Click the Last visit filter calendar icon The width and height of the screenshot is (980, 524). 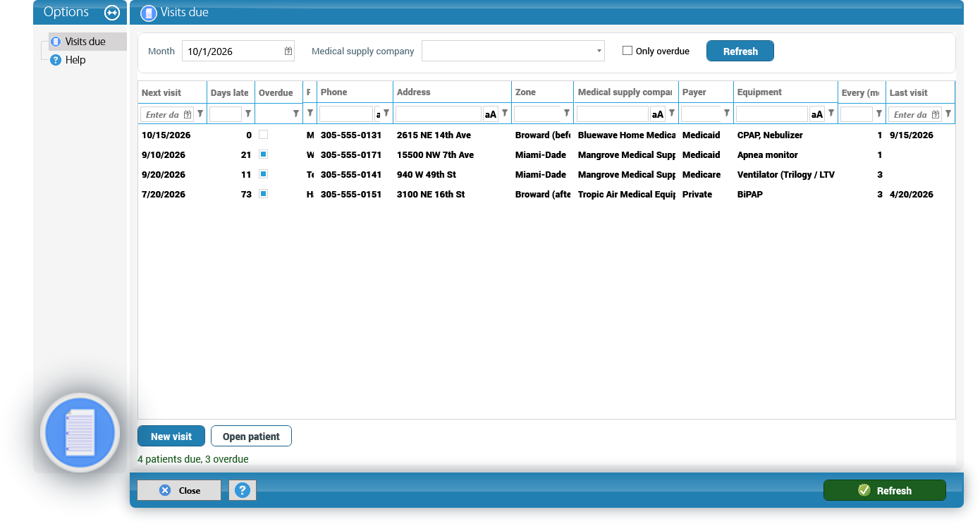click(936, 114)
